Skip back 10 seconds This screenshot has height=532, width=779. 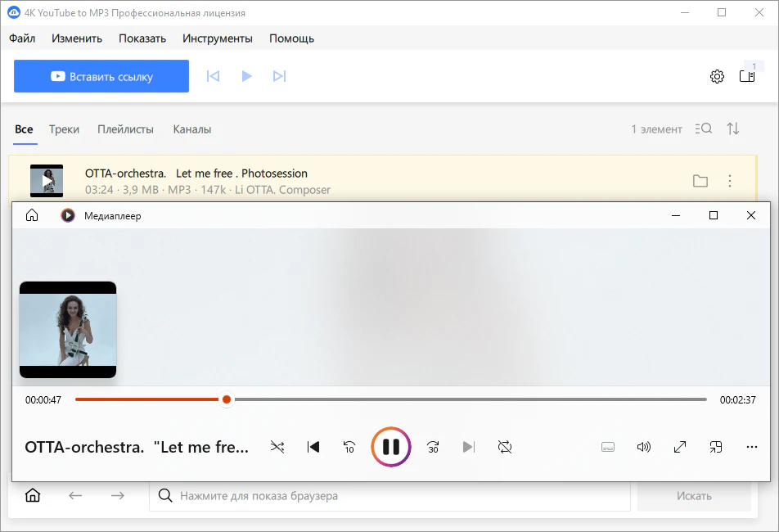coord(349,447)
